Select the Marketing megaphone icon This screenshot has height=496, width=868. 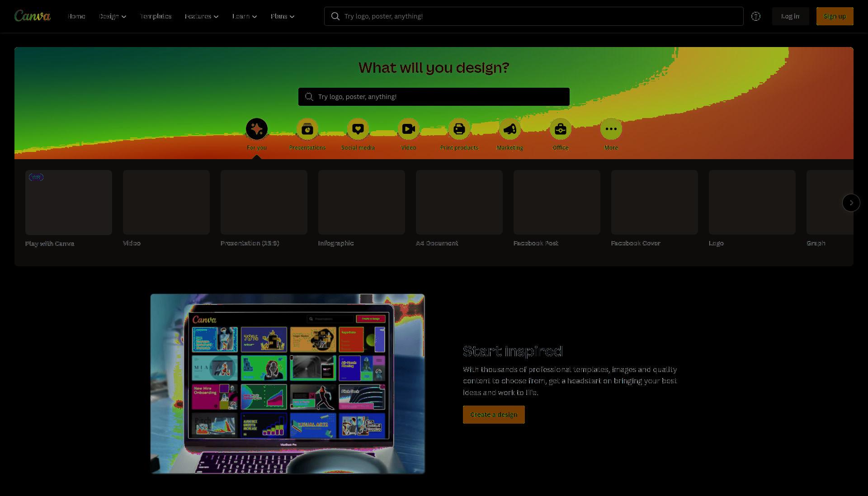coord(510,129)
